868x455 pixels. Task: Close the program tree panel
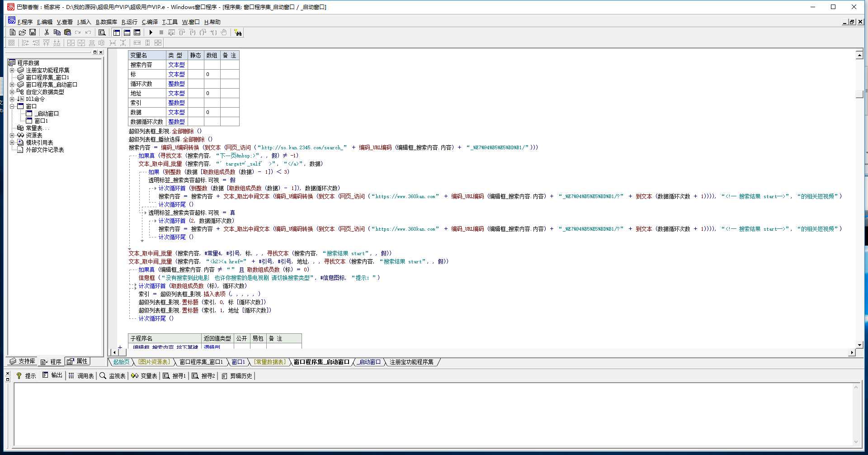click(101, 52)
